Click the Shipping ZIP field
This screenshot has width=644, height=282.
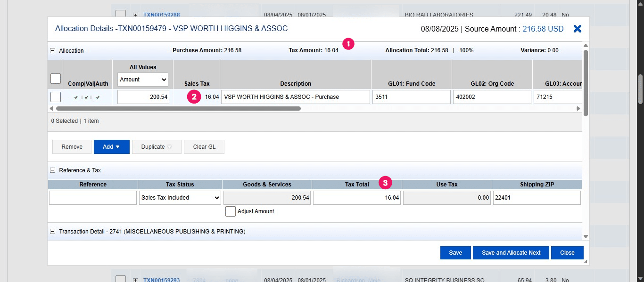(x=537, y=198)
